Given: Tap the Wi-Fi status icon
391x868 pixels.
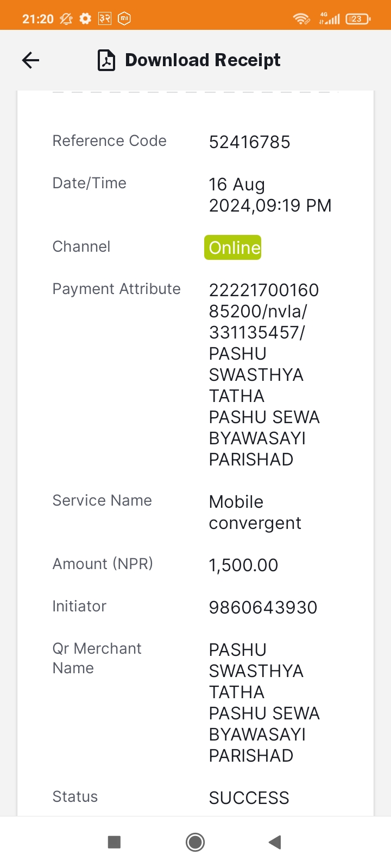Looking at the screenshot, I should coord(301,19).
